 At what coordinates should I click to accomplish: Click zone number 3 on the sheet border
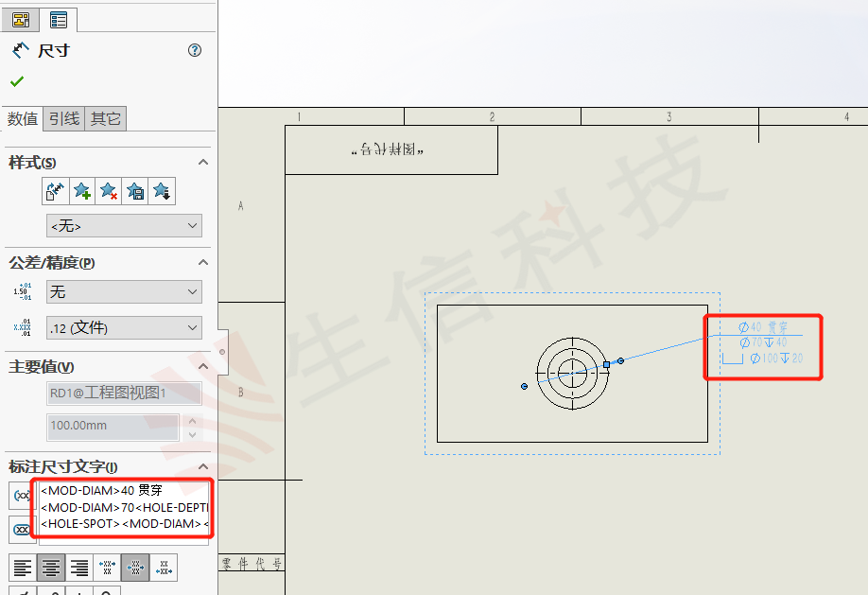tap(669, 117)
